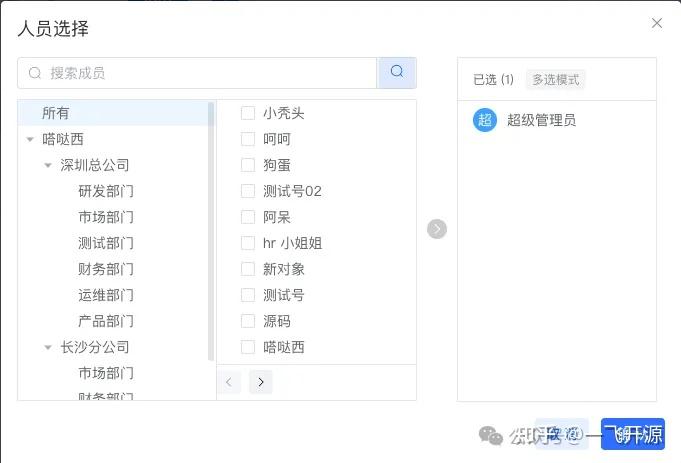The height and width of the screenshot is (463, 681).
Task: Open the 研发部门 department
Action: tap(106, 191)
